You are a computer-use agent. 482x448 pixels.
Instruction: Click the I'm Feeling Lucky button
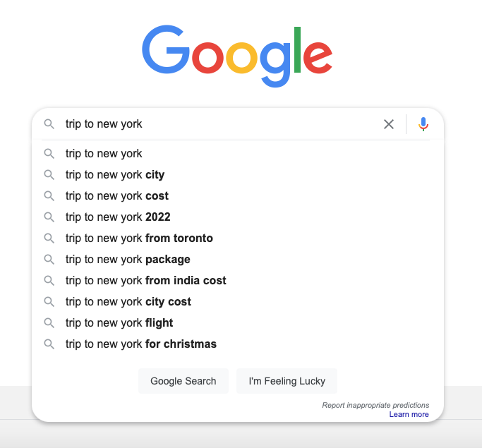(287, 381)
